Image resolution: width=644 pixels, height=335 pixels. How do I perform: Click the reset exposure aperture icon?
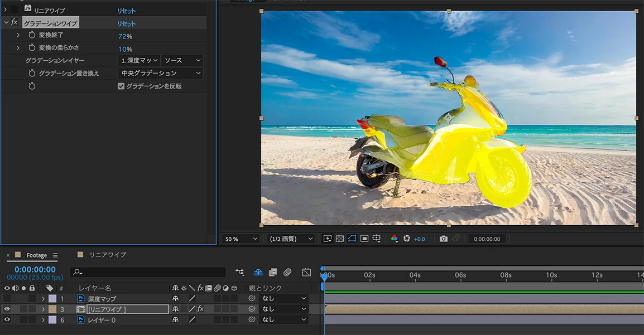(x=407, y=239)
